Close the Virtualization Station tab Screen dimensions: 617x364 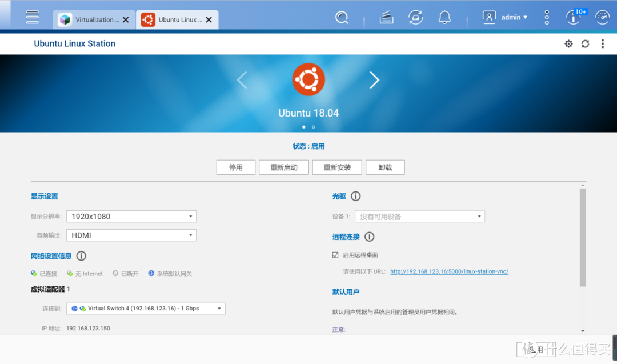coord(126,19)
